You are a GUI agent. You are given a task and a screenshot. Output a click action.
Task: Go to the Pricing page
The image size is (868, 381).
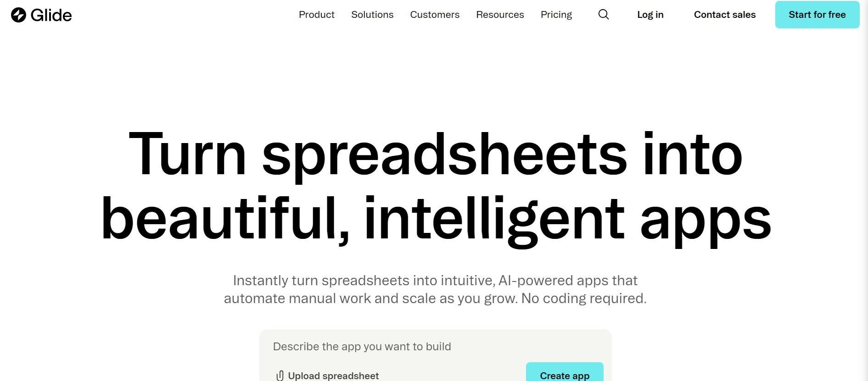pyautogui.click(x=556, y=15)
